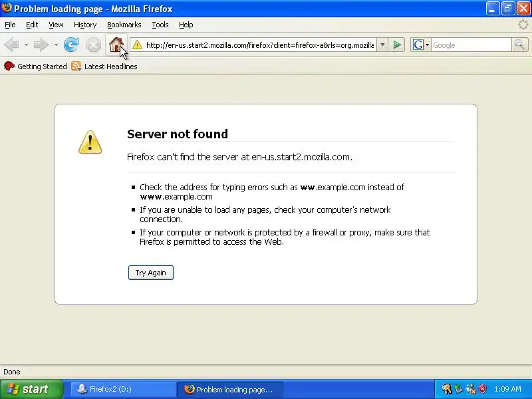Reload the current page
The image size is (532, 399).
coord(71,45)
